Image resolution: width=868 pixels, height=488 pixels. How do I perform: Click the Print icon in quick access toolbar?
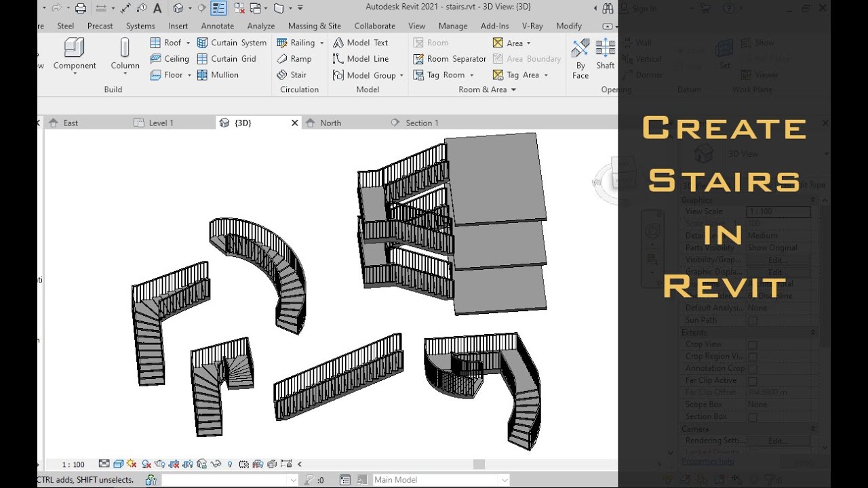pos(81,8)
